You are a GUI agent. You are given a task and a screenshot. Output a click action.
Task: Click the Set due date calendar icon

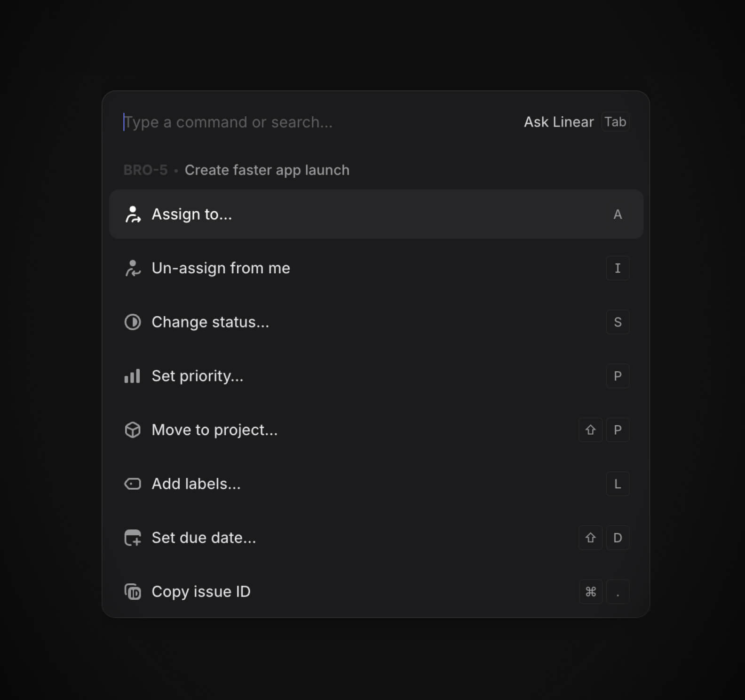133,538
